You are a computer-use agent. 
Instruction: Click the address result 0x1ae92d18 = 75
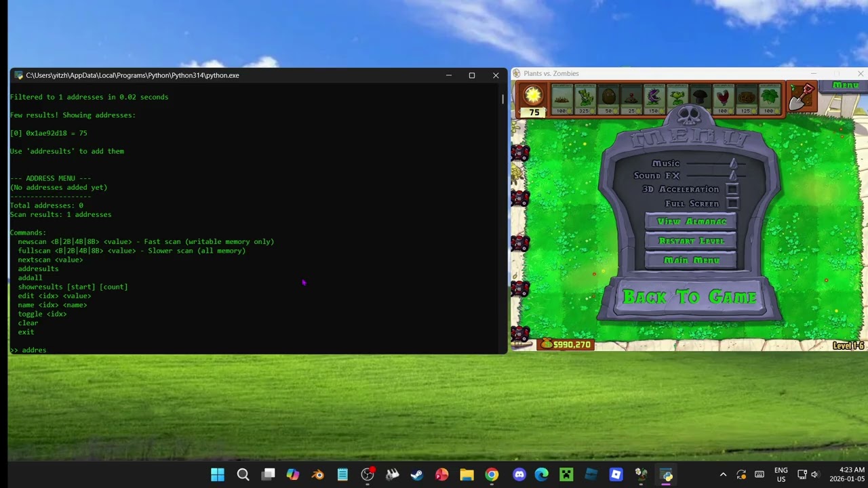[x=48, y=134]
